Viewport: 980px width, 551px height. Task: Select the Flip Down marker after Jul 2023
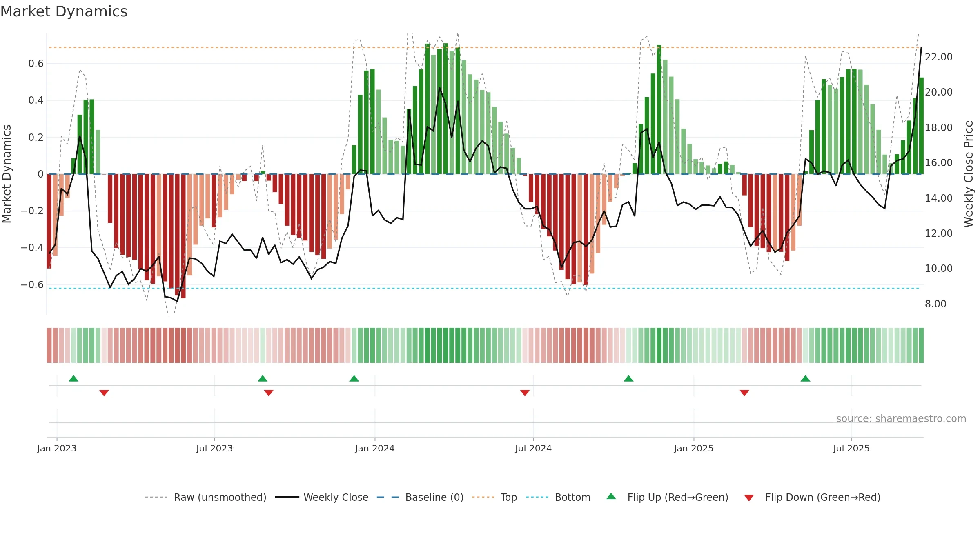point(269,393)
